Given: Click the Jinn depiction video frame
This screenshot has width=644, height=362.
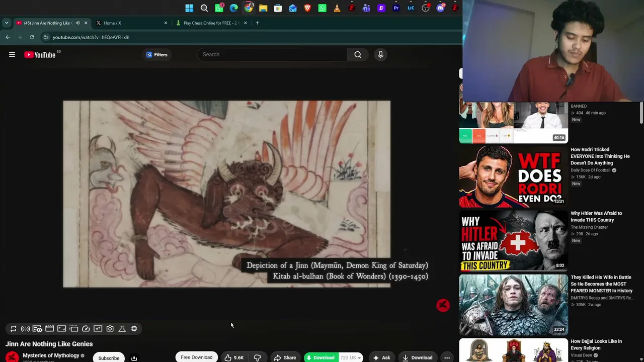Looking at the screenshot, I should (226, 194).
